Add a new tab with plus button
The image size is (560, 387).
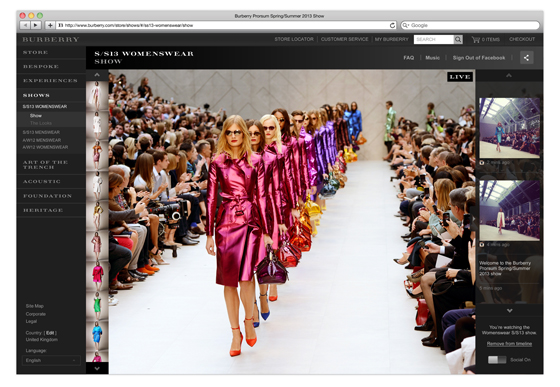click(50, 25)
